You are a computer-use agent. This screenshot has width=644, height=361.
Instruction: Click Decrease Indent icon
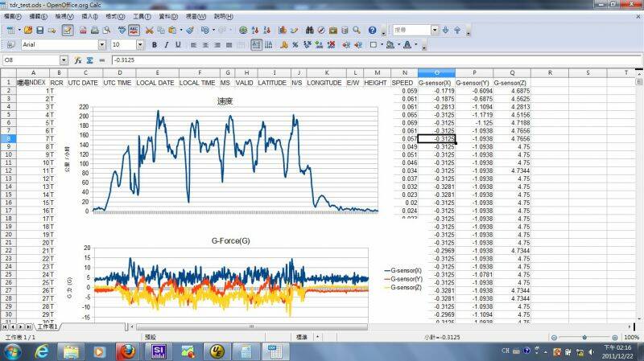pos(346,45)
